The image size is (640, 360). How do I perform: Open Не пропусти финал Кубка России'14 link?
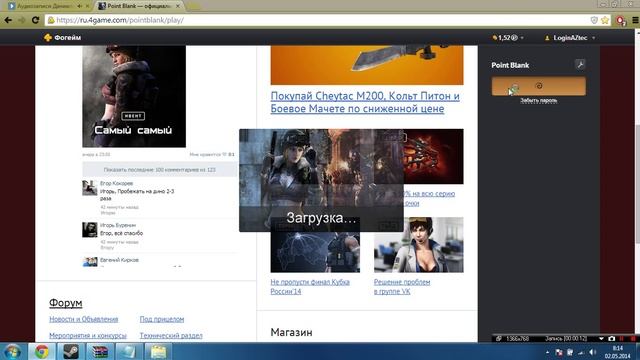(310, 287)
